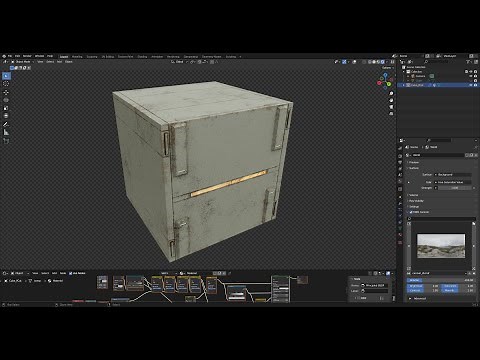The width and height of the screenshot is (480, 360).
Task: Open the Object Mode dropdown
Action: [22, 62]
